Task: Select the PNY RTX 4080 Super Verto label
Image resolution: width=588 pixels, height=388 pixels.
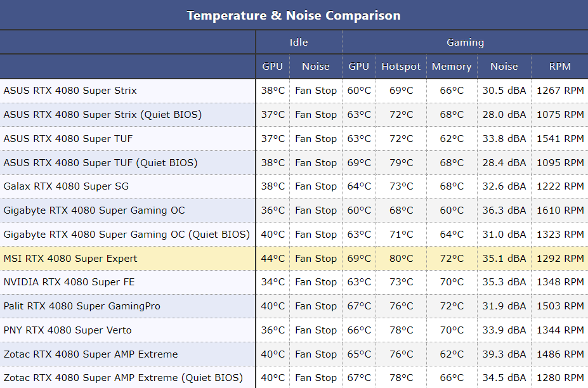Action: click(x=69, y=330)
